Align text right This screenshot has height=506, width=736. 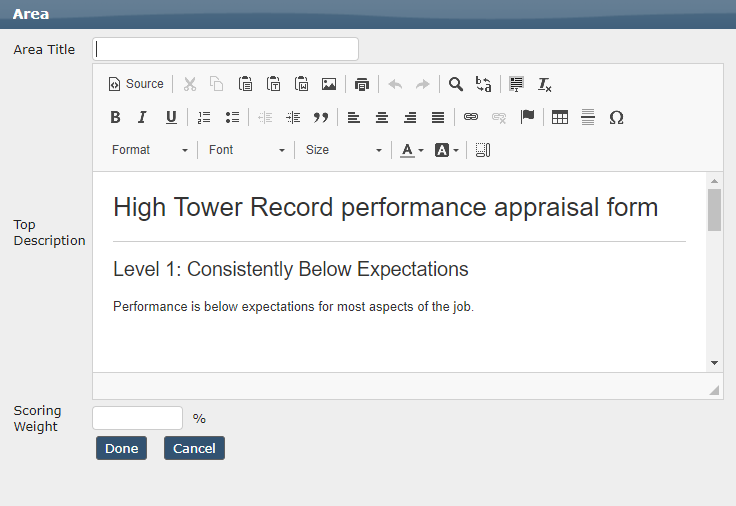click(410, 117)
